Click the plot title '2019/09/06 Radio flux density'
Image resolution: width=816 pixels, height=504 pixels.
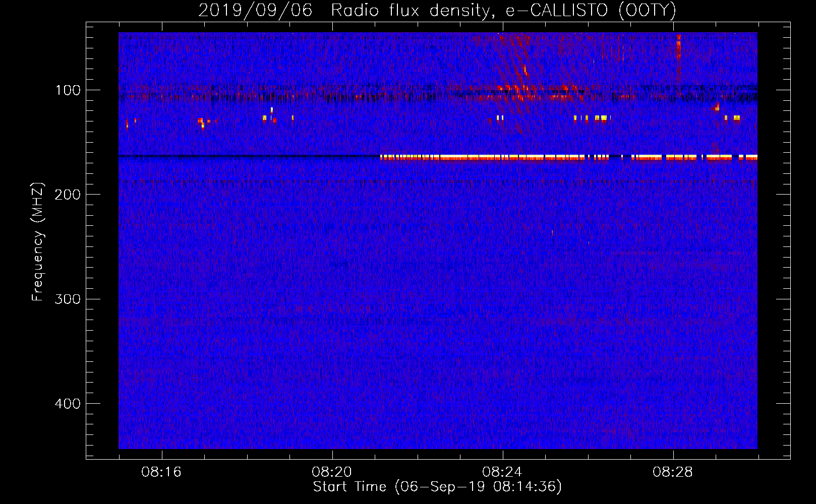(x=437, y=11)
